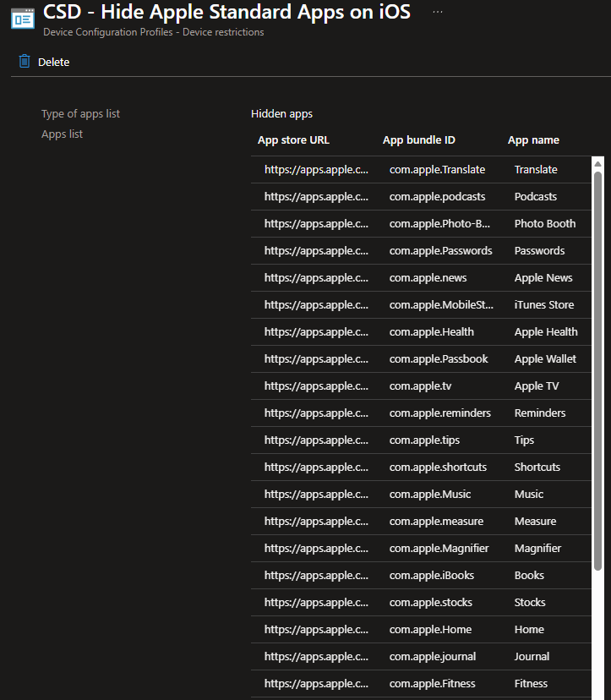Click the device configuration profile icon
This screenshot has height=700, width=611.
coord(22,19)
